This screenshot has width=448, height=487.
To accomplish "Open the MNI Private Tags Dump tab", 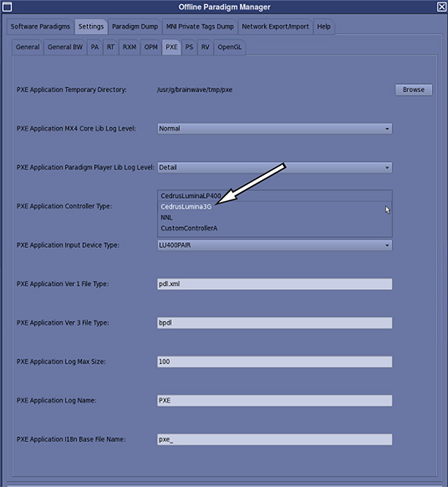I will (x=199, y=27).
